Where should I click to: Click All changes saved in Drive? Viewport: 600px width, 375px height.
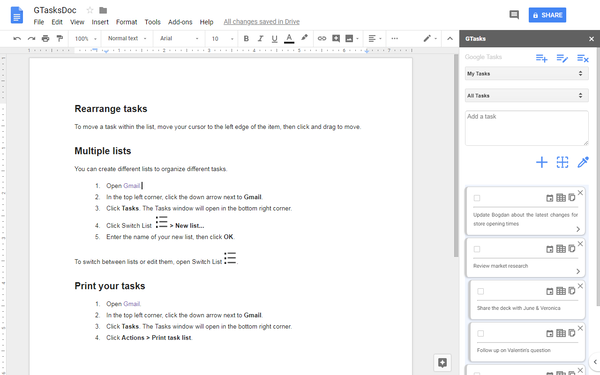click(262, 22)
